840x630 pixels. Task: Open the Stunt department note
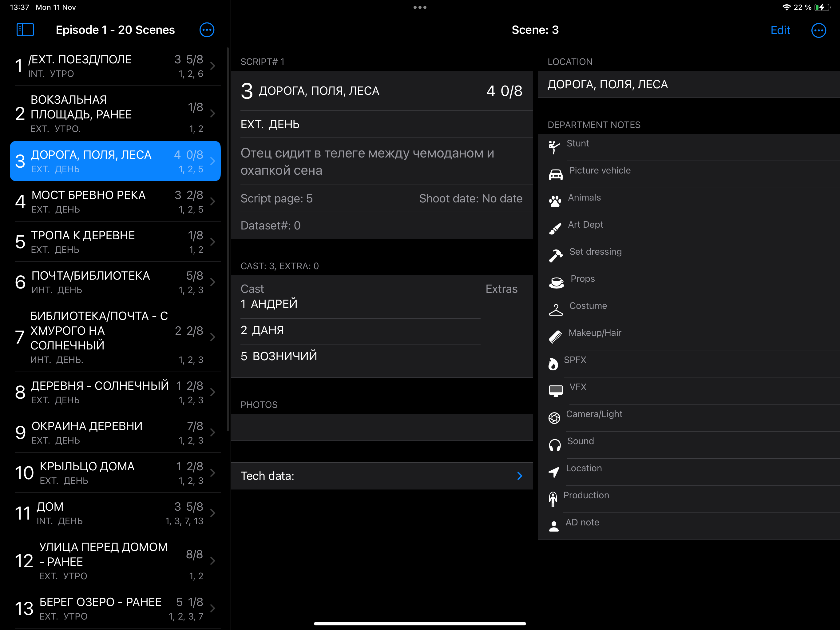tap(689, 147)
